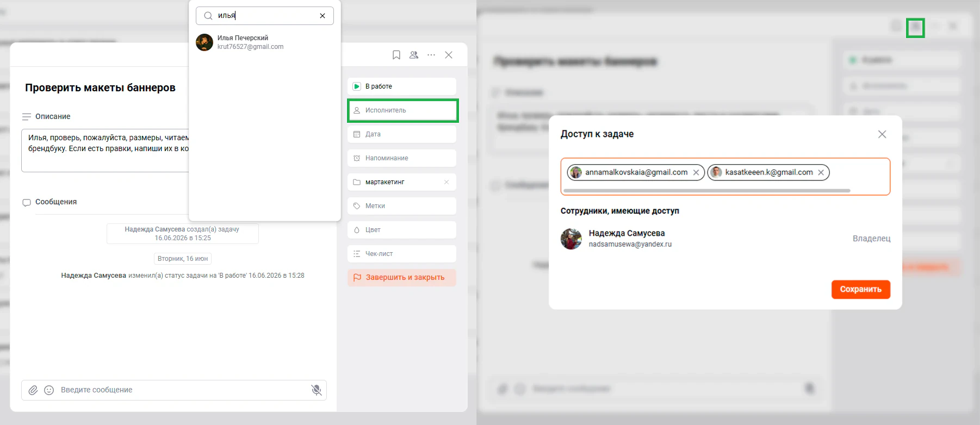
Task: Close the task card with the X
Action: pyautogui.click(x=449, y=55)
